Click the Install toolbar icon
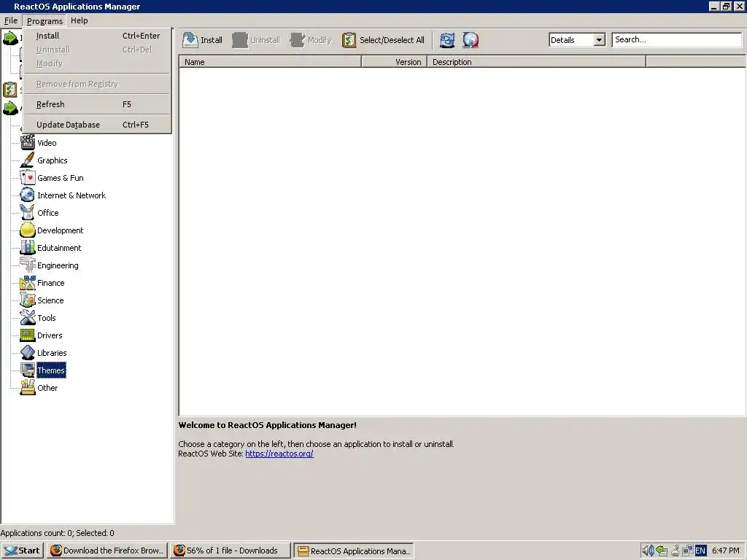 coord(190,40)
